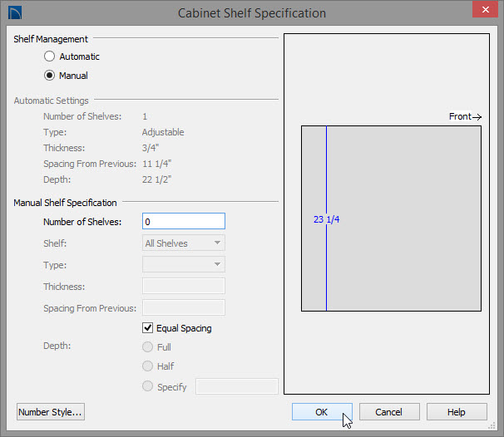Select the Specify depth radio option
This screenshot has width=504, height=437.
[147, 386]
